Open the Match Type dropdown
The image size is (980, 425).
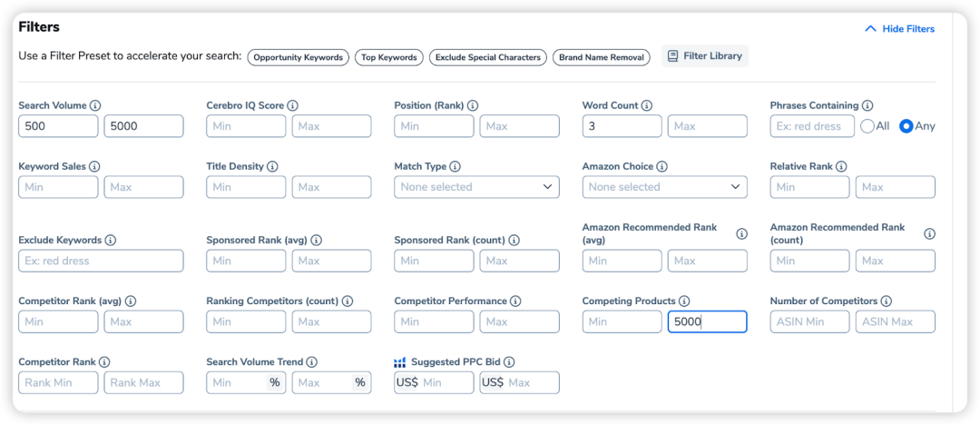476,187
